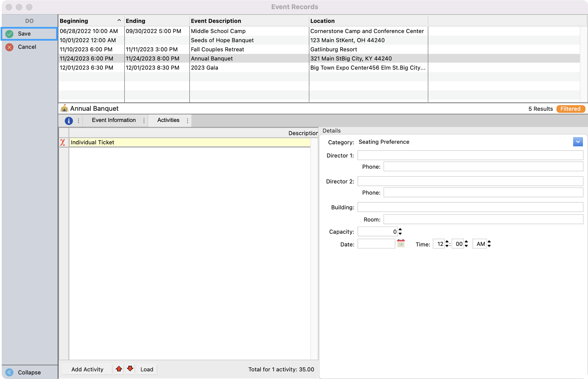Switch to the Activities tab
Screen dimensions: 588x379
click(168, 120)
